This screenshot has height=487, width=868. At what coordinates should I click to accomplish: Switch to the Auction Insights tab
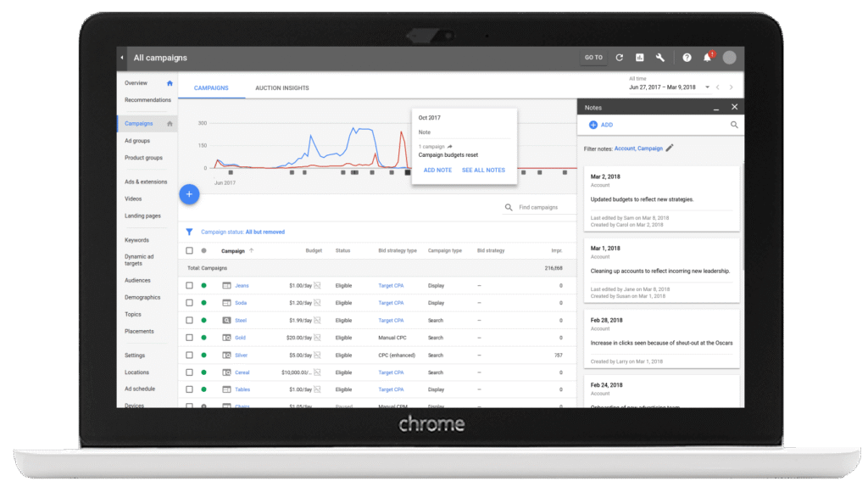(281, 88)
